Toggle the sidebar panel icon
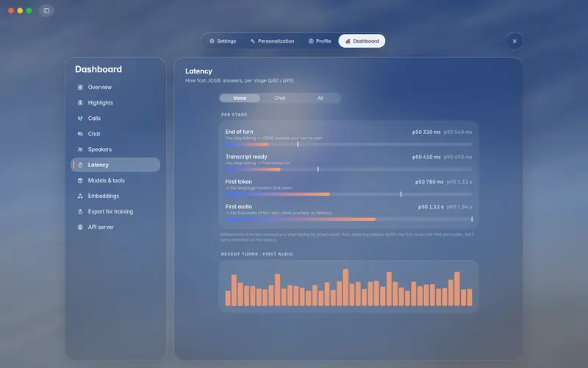This screenshot has width=588, height=368. coord(46,10)
